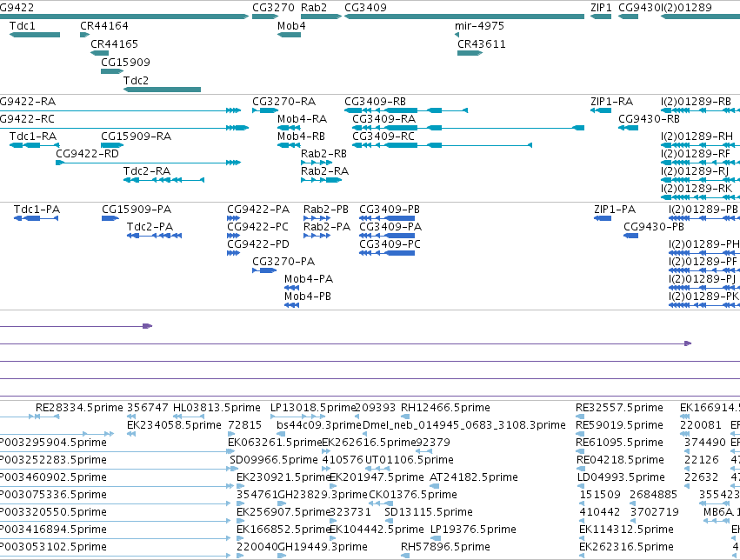The width and height of the screenshot is (740, 560).
Task: Click the CG3409-RC transcript label
Action: (383, 137)
